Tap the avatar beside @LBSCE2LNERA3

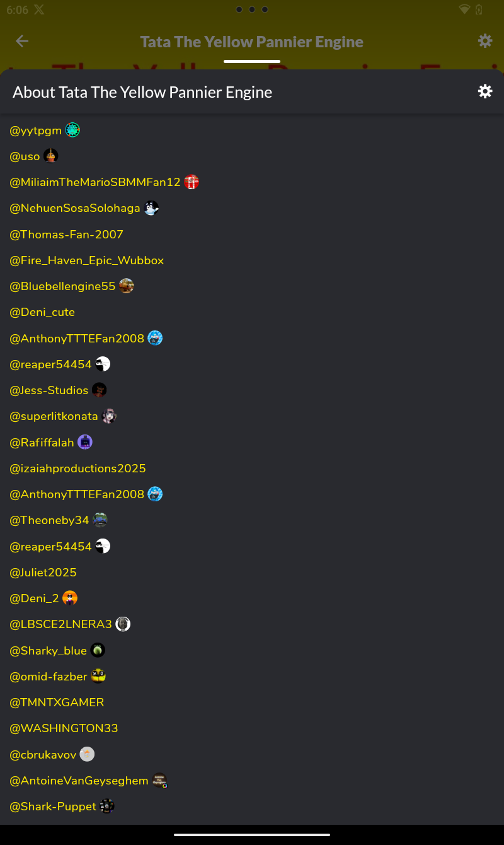tap(123, 624)
